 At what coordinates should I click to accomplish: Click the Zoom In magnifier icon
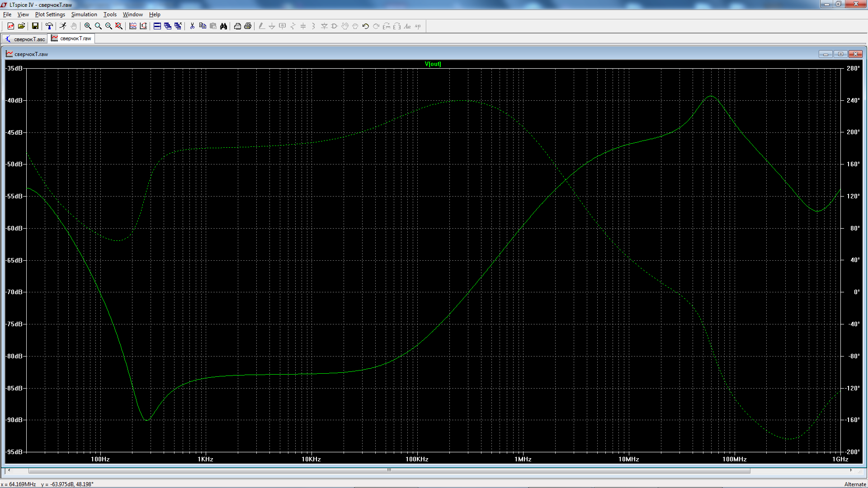(x=88, y=26)
